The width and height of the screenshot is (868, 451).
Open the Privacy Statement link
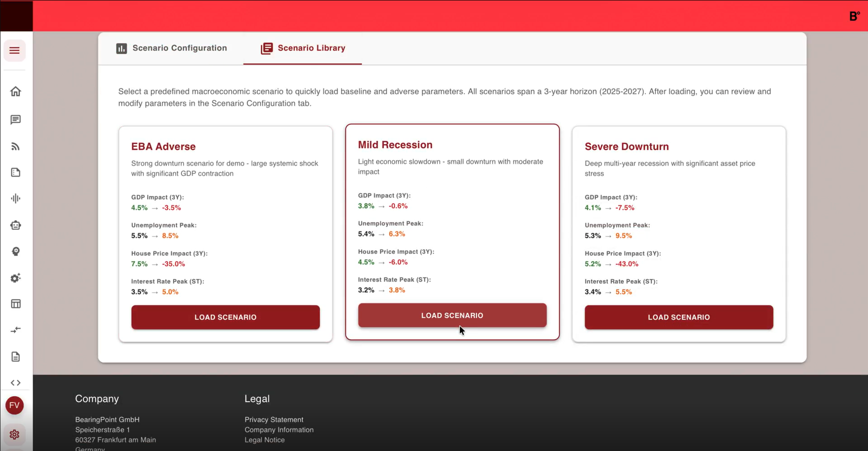tap(274, 420)
